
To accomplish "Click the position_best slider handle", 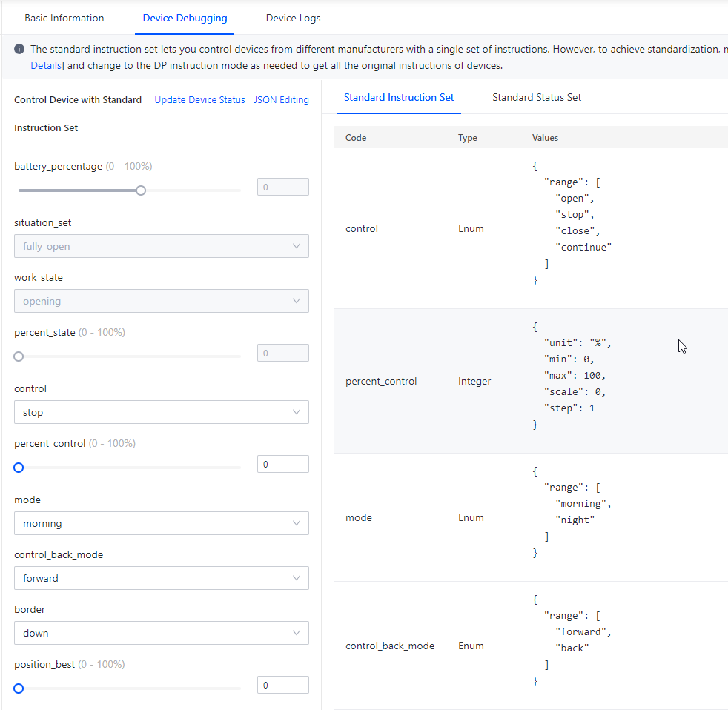I will point(19,689).
